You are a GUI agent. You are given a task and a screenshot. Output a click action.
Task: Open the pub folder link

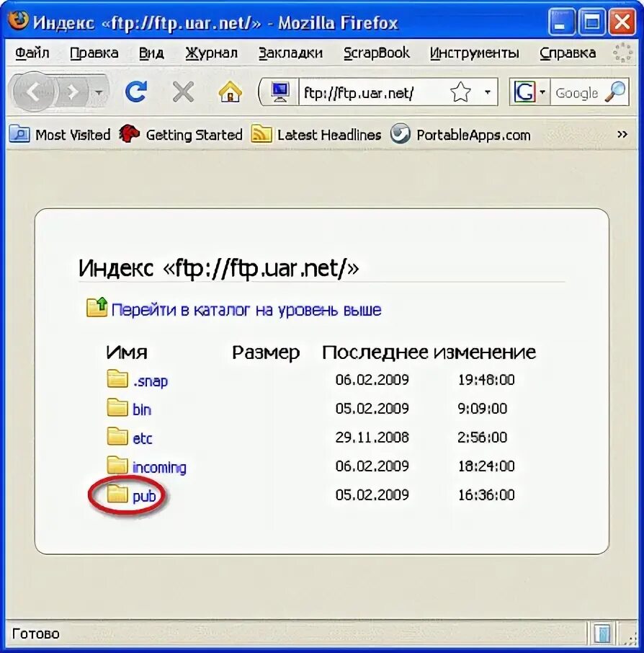click(144, 496)
